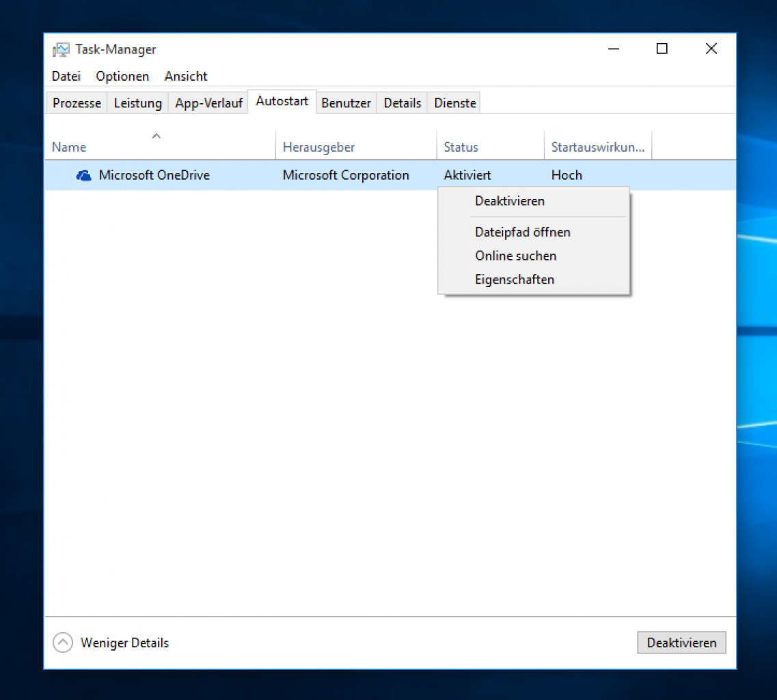Click the Deaktivieren button at the bottom
This screenshot has width=777, height=700.
681,643
